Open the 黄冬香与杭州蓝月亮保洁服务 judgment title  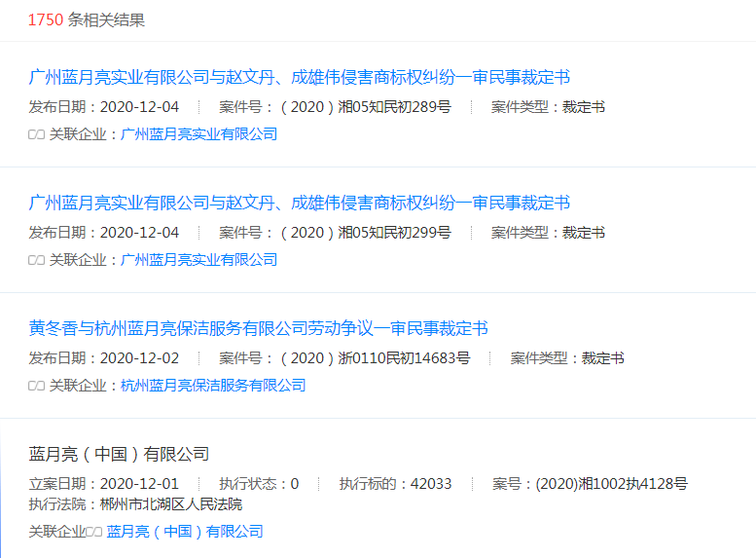(x=258, y=328)
